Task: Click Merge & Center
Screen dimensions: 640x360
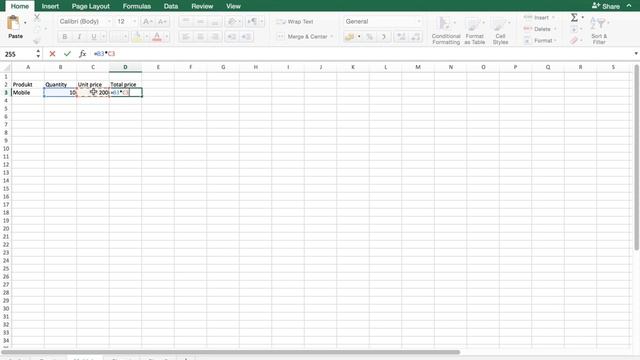Action: pyautogui.click(x=303, y=37)
